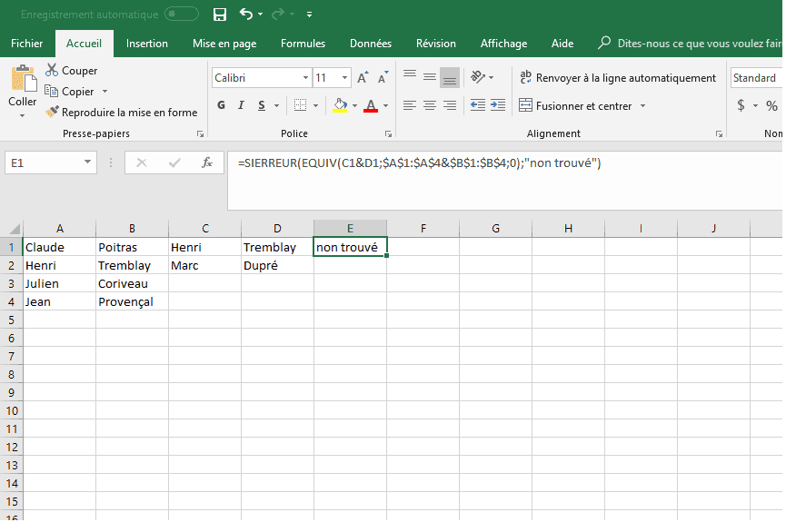Open the Formules ribbon tab

pos(303,44)
